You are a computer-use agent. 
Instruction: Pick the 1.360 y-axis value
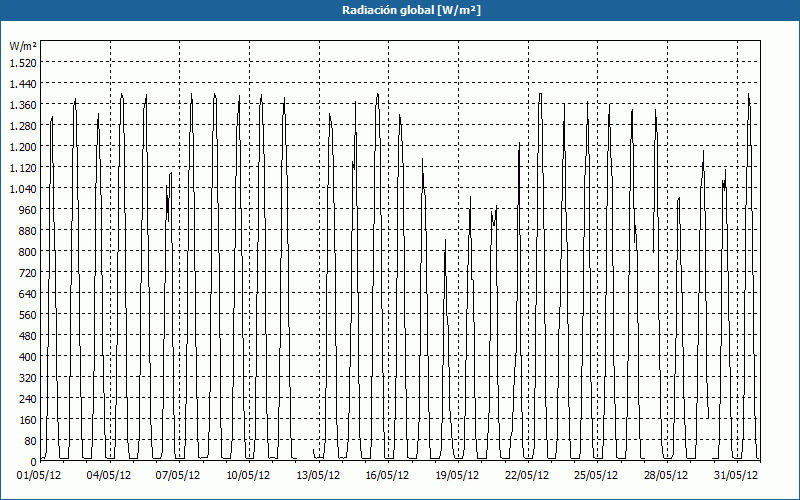coord(23,105)
